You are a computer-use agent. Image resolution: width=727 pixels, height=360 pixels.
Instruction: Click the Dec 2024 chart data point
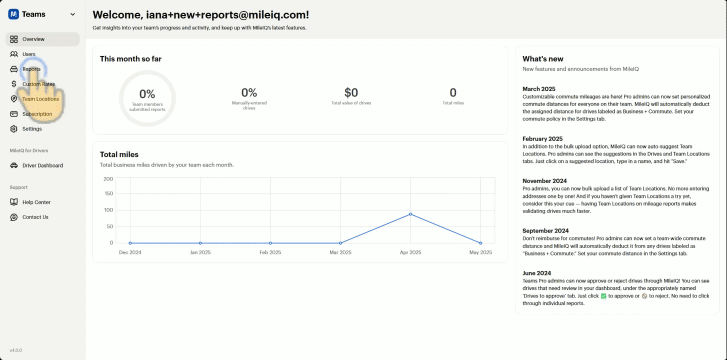(130, 243)
